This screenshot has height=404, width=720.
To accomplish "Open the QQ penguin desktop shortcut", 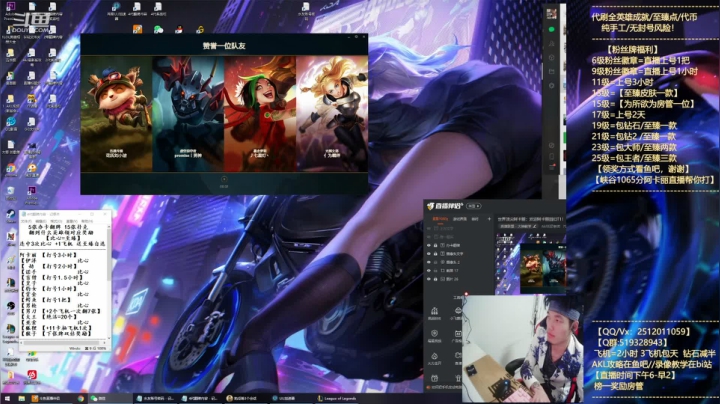I will click(x=179, y=29).
